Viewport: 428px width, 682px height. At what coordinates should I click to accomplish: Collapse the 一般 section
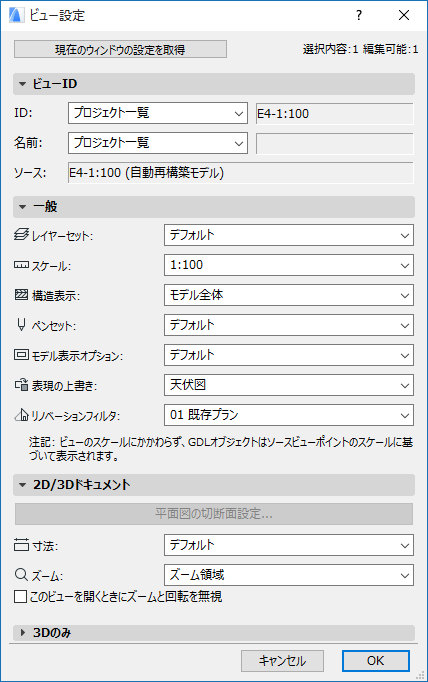pos(214,207)
